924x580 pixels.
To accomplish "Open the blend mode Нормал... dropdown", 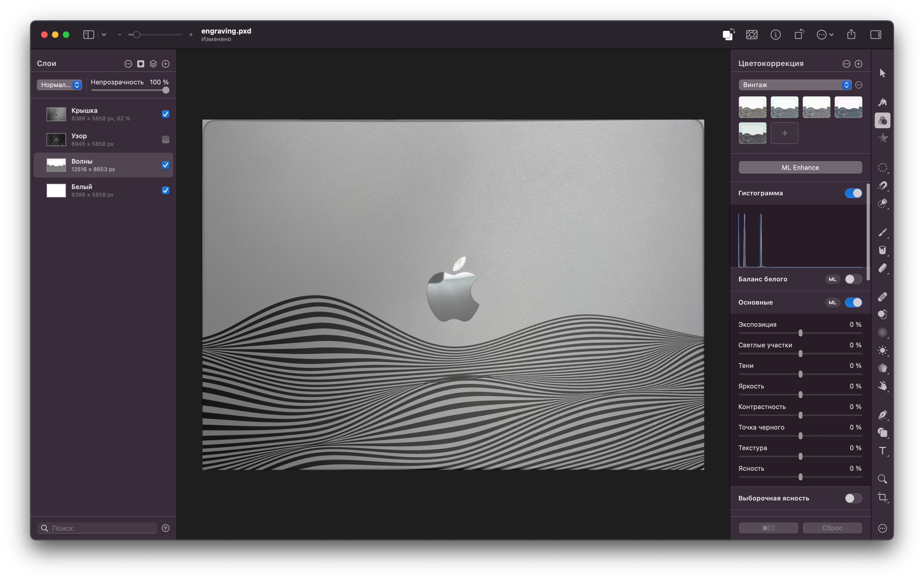I will tap(60, 85).
